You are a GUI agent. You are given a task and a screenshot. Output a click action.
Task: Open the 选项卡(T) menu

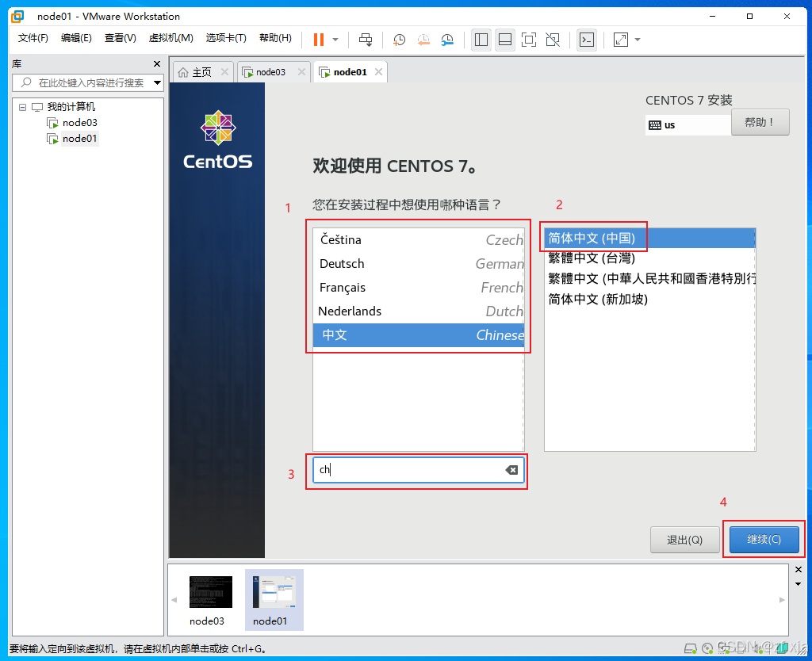coord(226,38)
